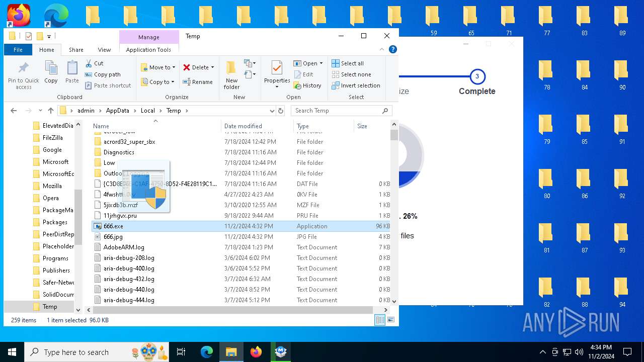Image resolution: width=644 pixels, height=362 pixels.
Task: Click Local in the address breadcrumb
Action: tap(148, 111)
